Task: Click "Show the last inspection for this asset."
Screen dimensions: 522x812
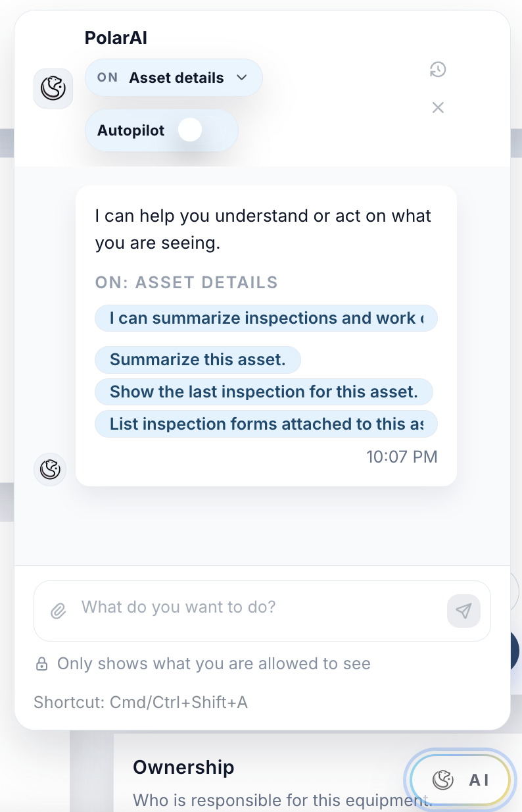Action: click(264, 392)
